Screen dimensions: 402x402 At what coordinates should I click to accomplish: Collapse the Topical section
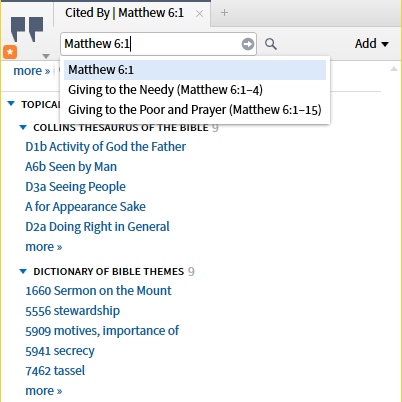click(11, 104)
